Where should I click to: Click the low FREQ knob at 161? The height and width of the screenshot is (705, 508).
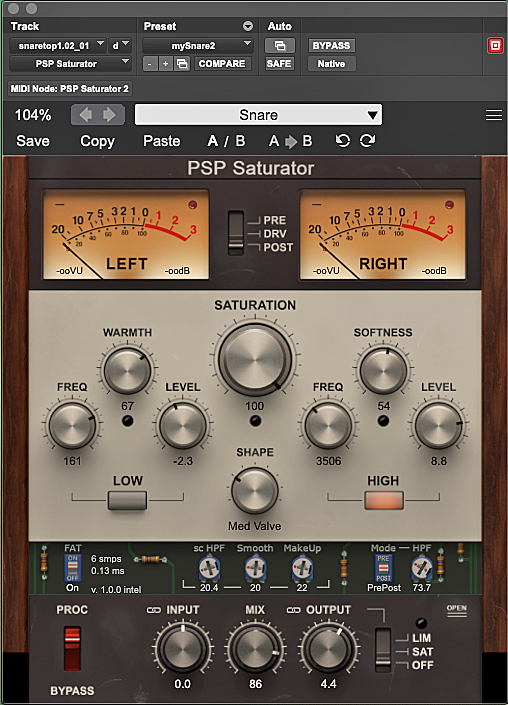pyautogui.click(x=72, y=425)
